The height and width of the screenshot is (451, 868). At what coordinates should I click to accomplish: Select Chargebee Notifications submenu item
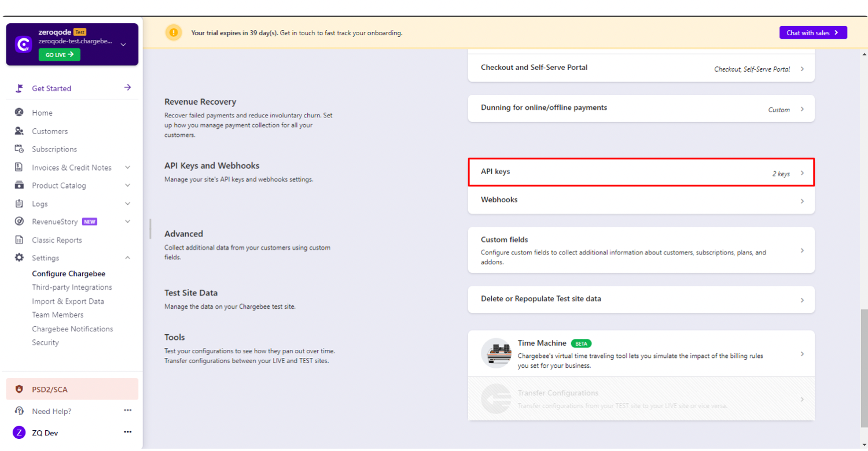pos(73,329)
